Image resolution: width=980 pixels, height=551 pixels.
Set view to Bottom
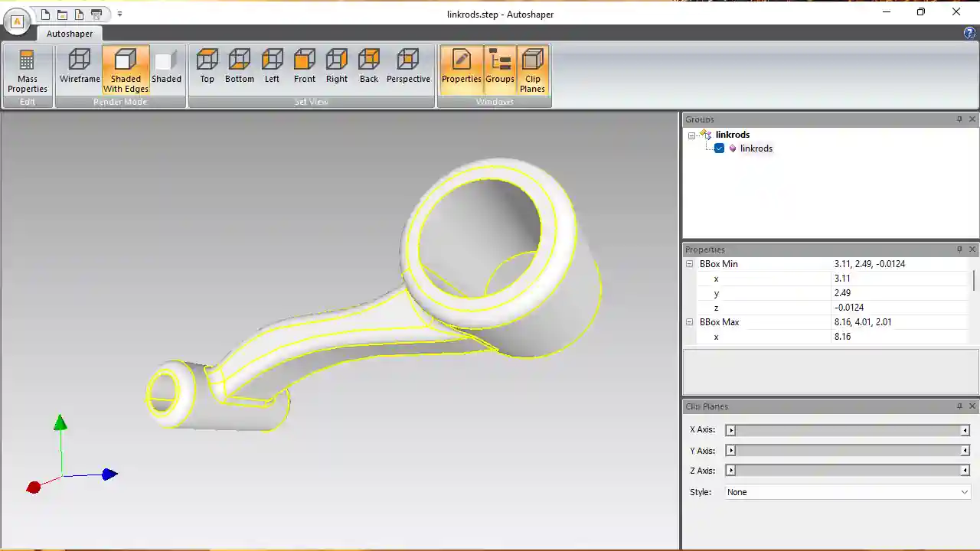(239, 67)
